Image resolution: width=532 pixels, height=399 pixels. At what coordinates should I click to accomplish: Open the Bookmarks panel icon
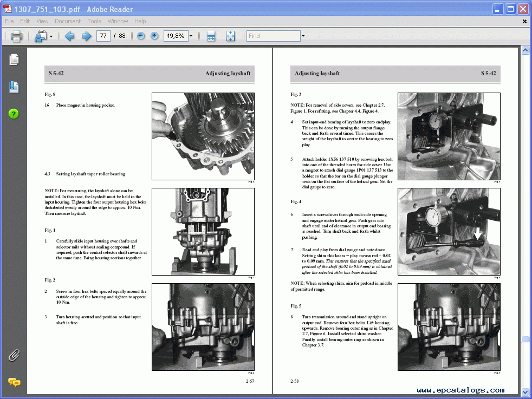pos(14,87)
